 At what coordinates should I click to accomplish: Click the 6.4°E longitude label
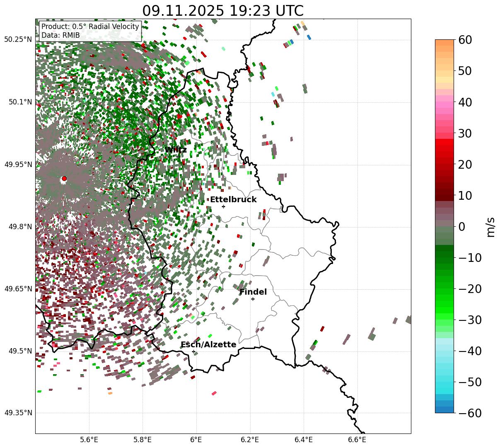tap(304, 440)
